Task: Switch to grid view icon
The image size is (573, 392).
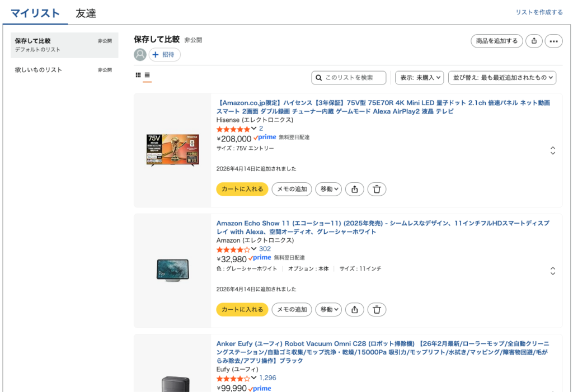Action: point(138,75)
